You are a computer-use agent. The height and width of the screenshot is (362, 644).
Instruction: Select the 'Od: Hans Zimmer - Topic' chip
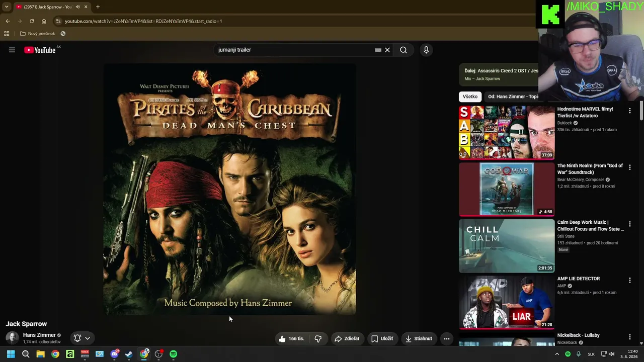click(513, 97)
